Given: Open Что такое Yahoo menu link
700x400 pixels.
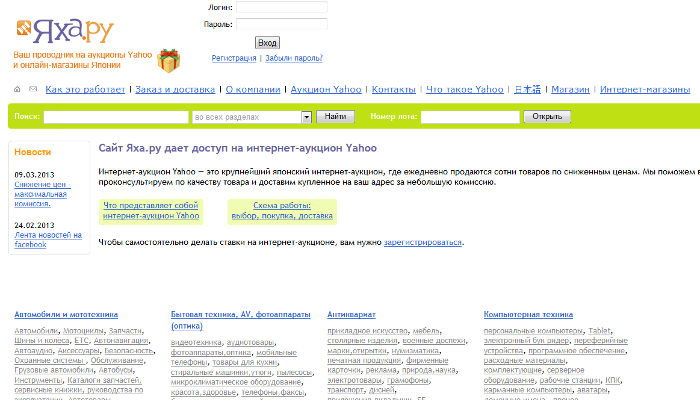Looking at the screenshot, I should (465, 89).
